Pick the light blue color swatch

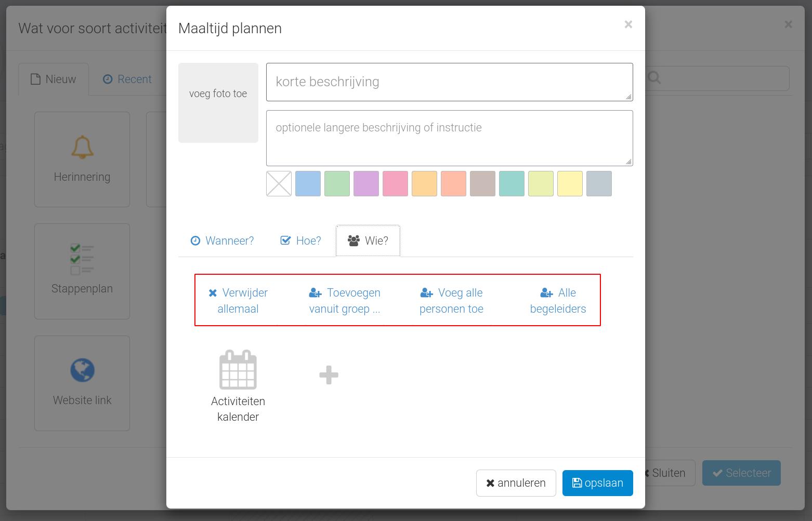click(x=308, y=184)
